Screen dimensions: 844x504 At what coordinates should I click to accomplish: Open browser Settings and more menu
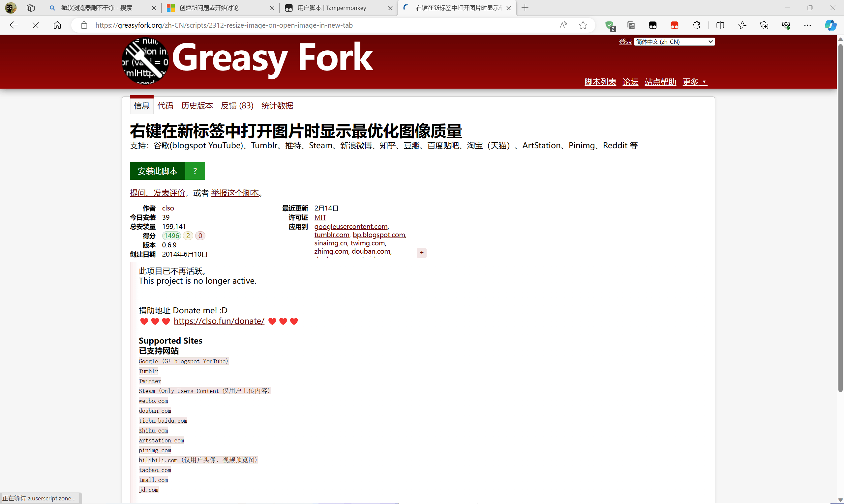(807, 25)
